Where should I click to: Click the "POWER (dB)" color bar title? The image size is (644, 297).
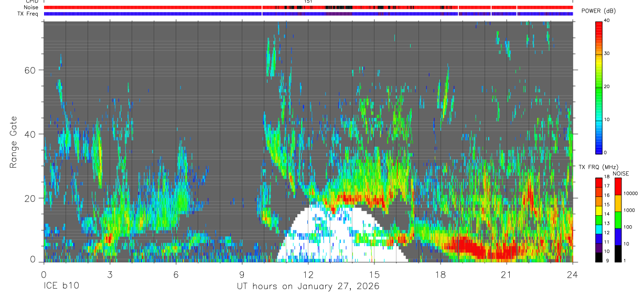click(x=598, y=11)
